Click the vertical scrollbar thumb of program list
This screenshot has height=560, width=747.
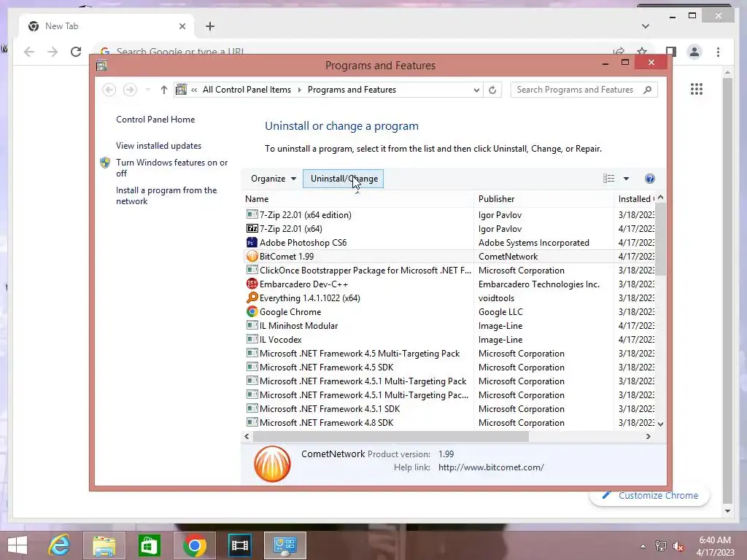point(660,239)
